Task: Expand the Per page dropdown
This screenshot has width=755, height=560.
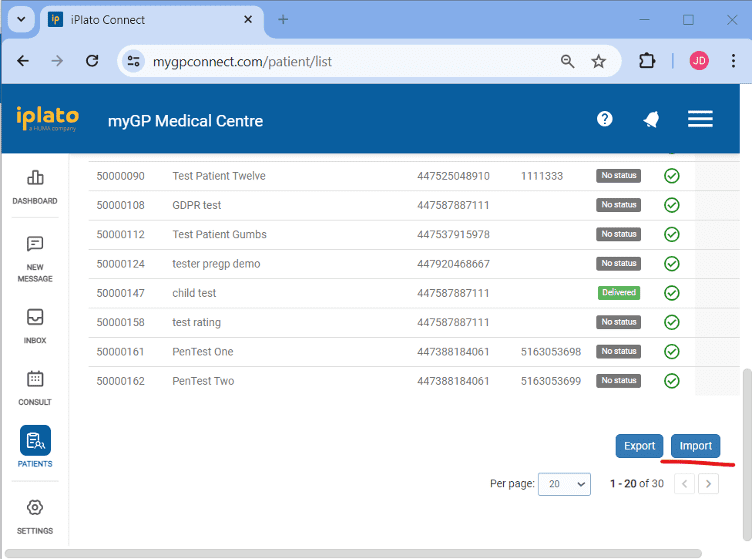Action: pos(564,484)
